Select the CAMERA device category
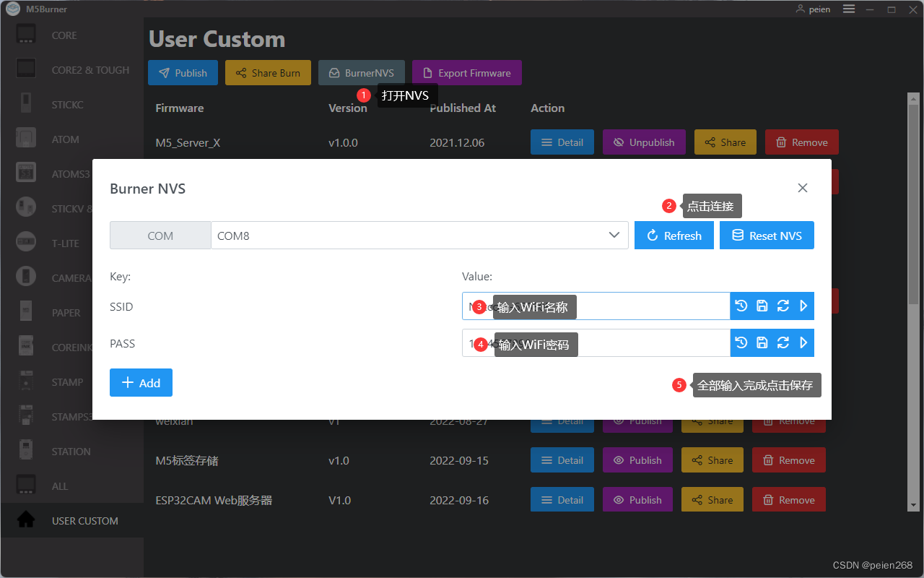The image size is (924, 578). [46, 278]
